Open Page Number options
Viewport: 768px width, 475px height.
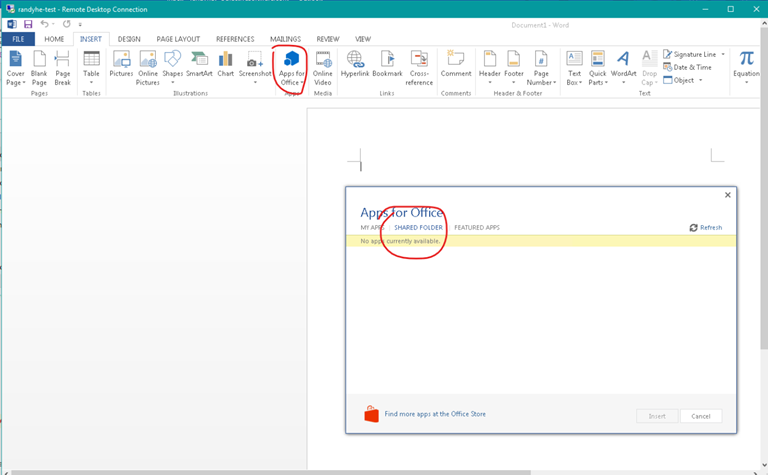pos(541,68)
